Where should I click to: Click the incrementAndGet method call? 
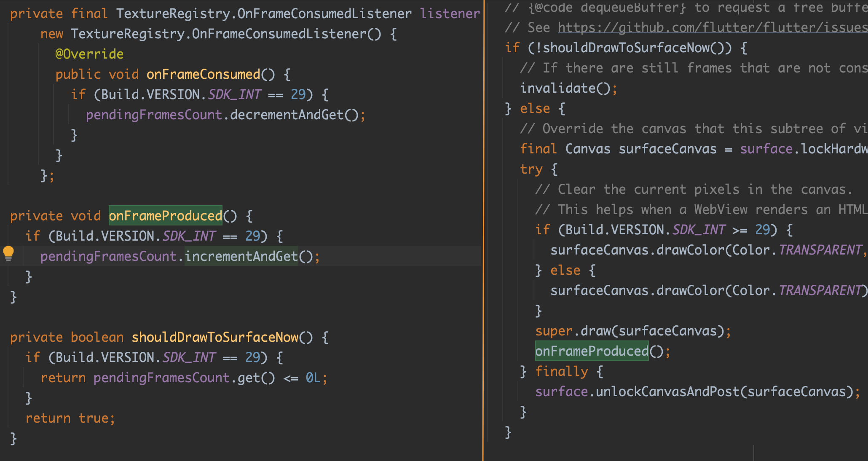(x=241, y=256)
